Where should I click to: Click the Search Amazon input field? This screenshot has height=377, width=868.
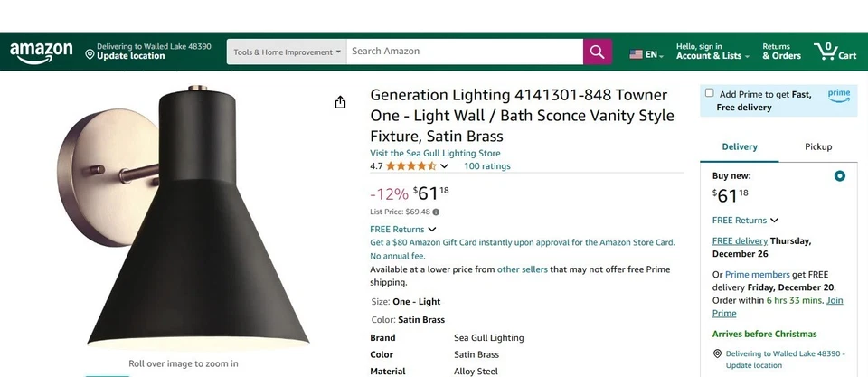pos(465,52)
